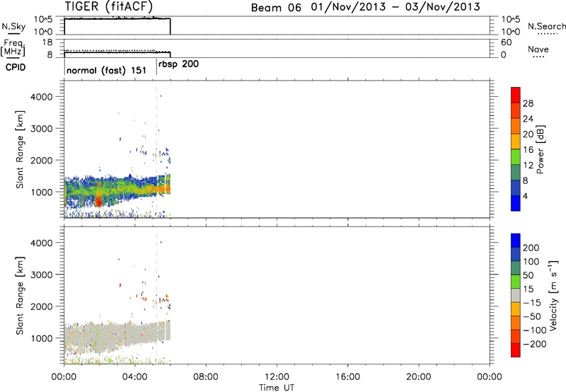Click the N.Sky axis label

13,26
